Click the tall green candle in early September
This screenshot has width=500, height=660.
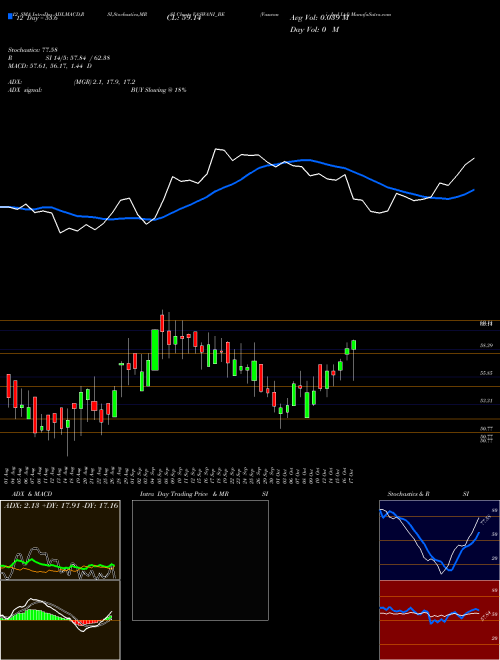point(155,350)
